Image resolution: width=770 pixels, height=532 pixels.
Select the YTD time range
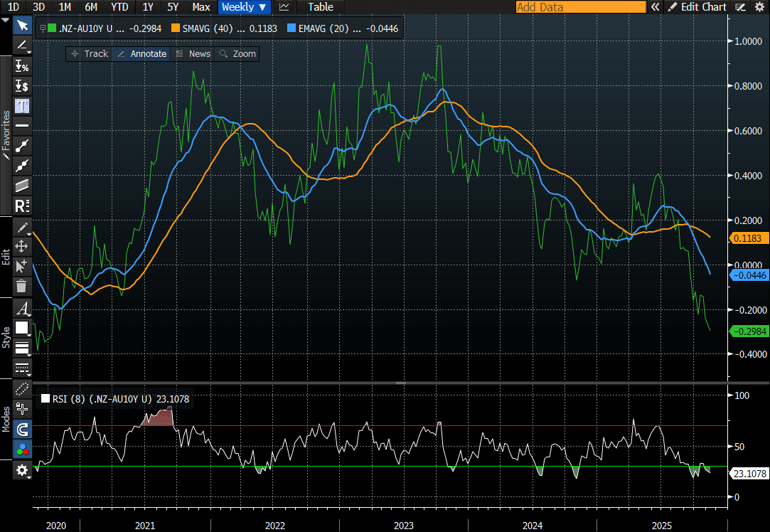pyautogui.click(x=119, y=7)
